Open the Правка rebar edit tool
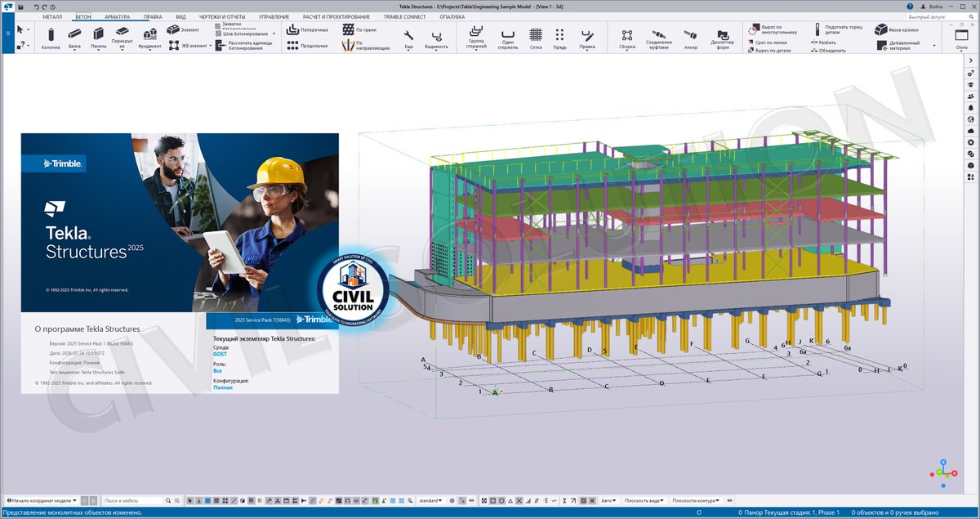 (587, 38)
